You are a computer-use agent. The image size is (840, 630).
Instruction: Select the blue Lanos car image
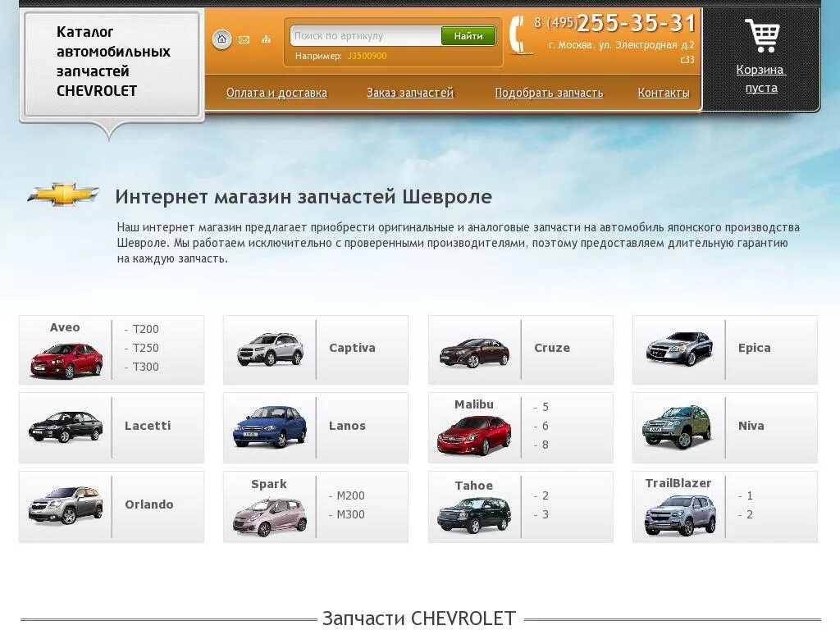(x=269, y=427)
